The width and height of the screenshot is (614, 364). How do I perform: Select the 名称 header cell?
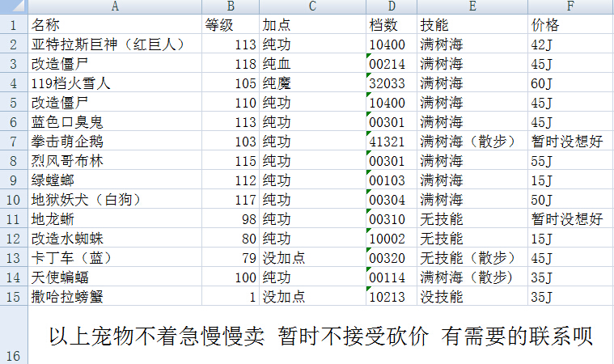[115, 24]
